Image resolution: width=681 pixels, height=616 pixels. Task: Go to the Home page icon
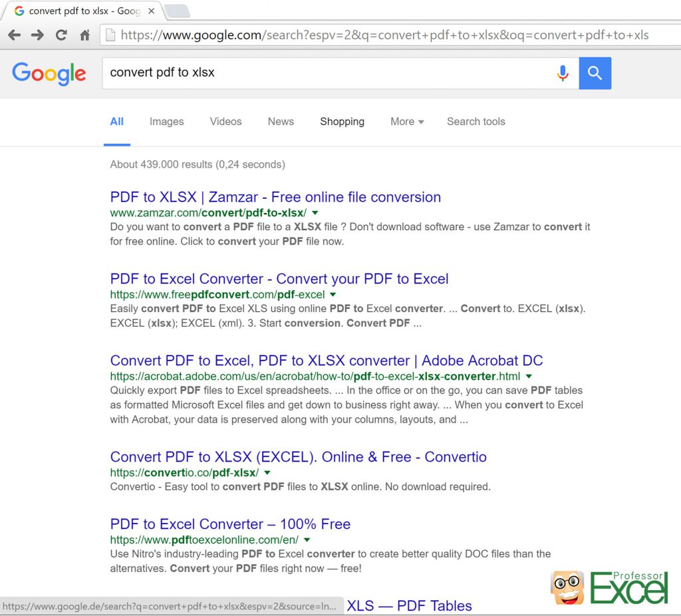84,35
